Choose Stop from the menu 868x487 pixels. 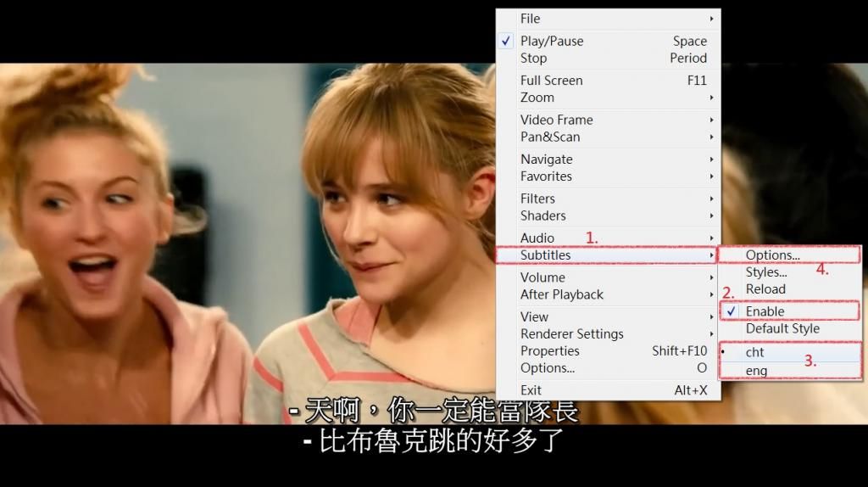click(x=608, y=59)
